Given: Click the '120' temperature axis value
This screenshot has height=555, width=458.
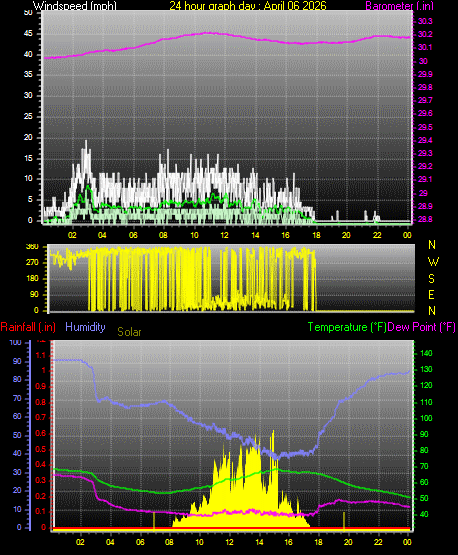Looking at the screenshot, I should [x=426, y=385].
